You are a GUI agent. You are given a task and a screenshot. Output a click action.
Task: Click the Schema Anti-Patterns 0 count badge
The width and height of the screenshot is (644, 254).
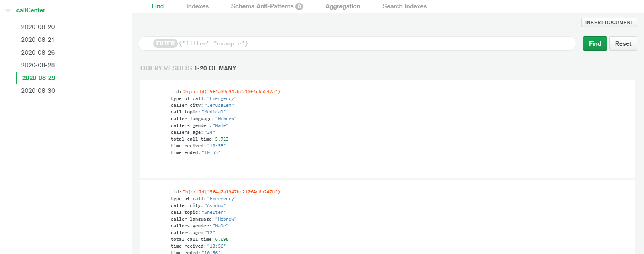click(x=299, y=6)
